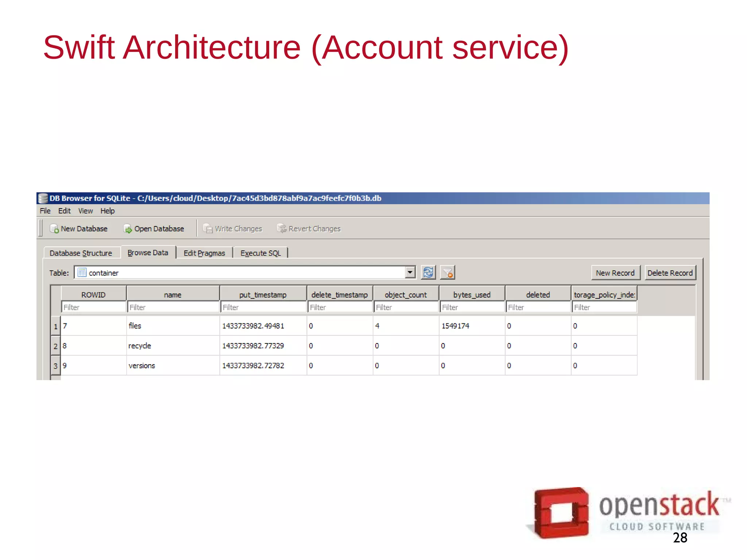This screenshot has height=560, width=747.
Task: Click the ROWID filter field
Action: 94,307
